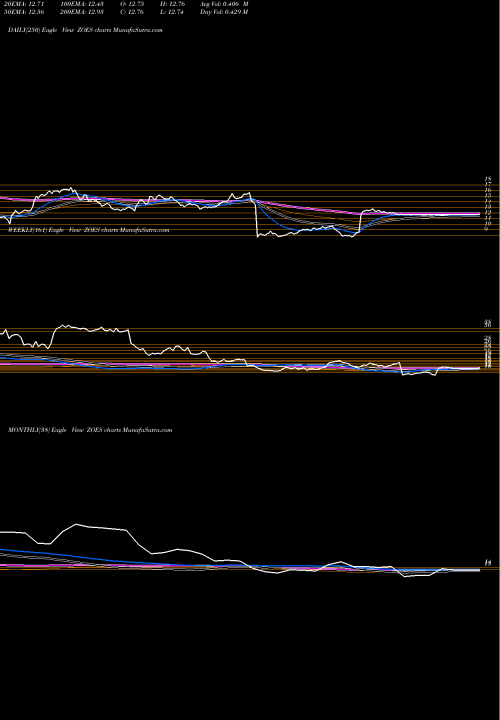Click the Avg Vol: 0.406 M label

[x=224, y=4]
